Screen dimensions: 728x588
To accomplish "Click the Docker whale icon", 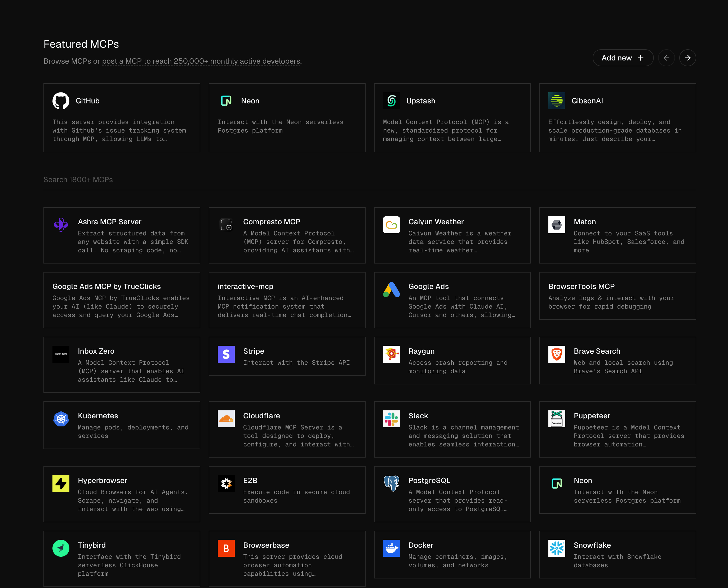I will pyautogui.click(x=391, y=548).
